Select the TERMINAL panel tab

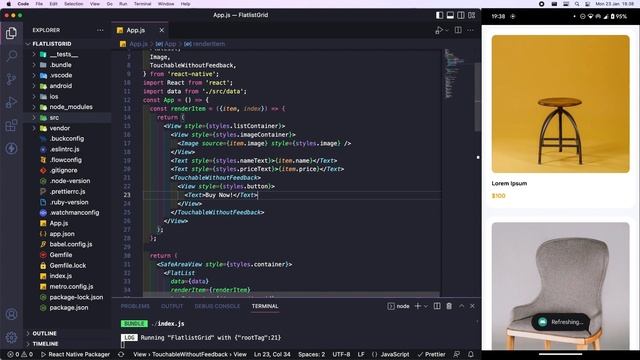[x=265, y=306]
